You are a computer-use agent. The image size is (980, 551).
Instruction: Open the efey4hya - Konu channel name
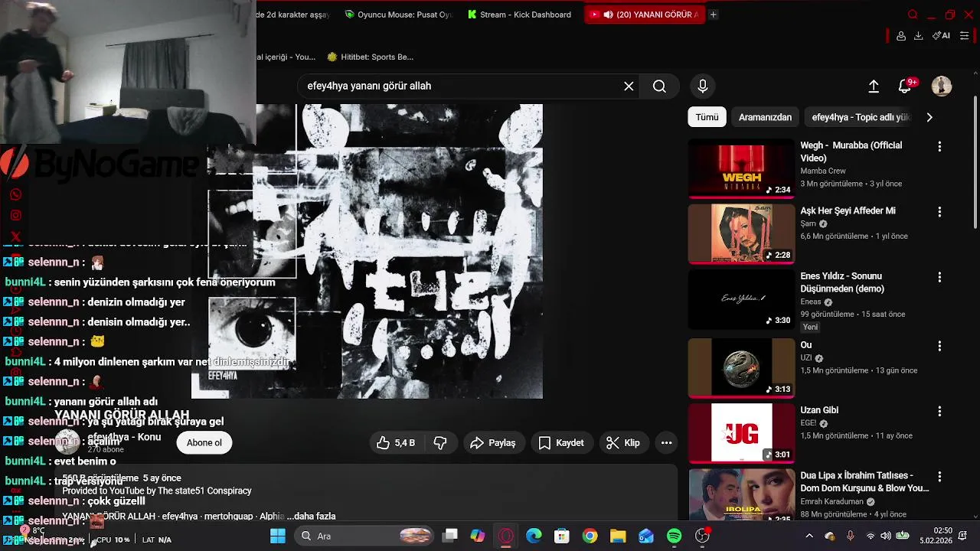(x=124, y=437)
